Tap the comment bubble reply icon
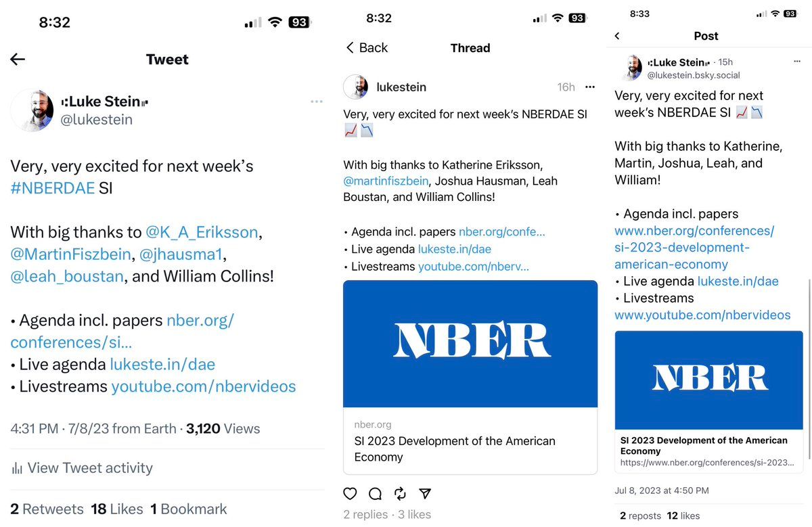 click(375, 493)
